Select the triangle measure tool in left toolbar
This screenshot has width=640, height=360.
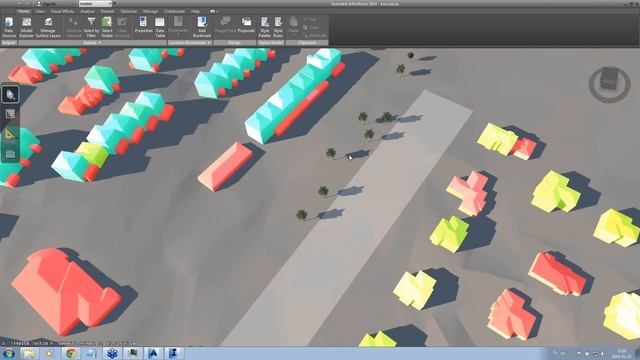pos(10,134)
